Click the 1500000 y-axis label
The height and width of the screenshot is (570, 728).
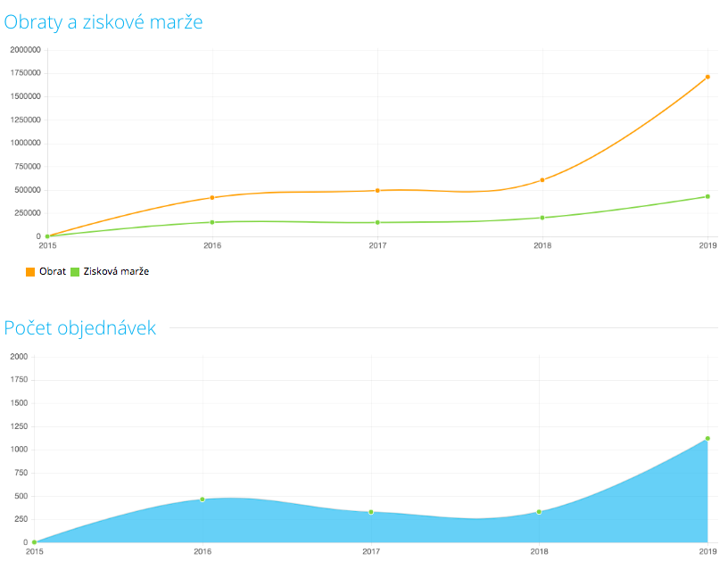[x=26, y=96]
